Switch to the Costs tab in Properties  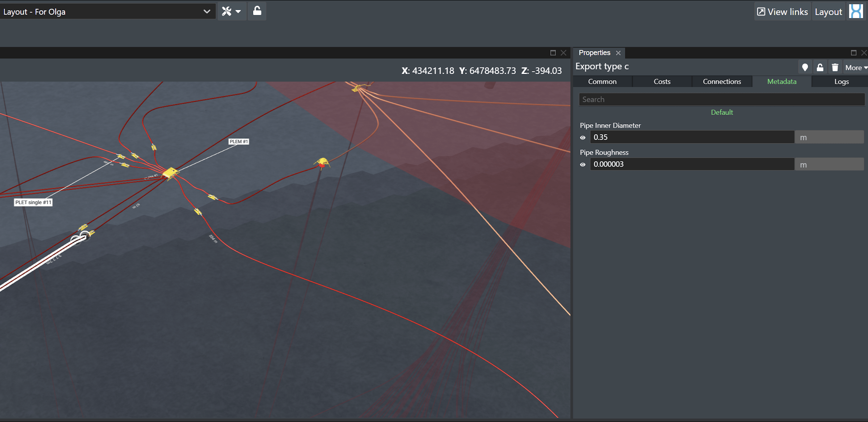(x=662, y=82)
